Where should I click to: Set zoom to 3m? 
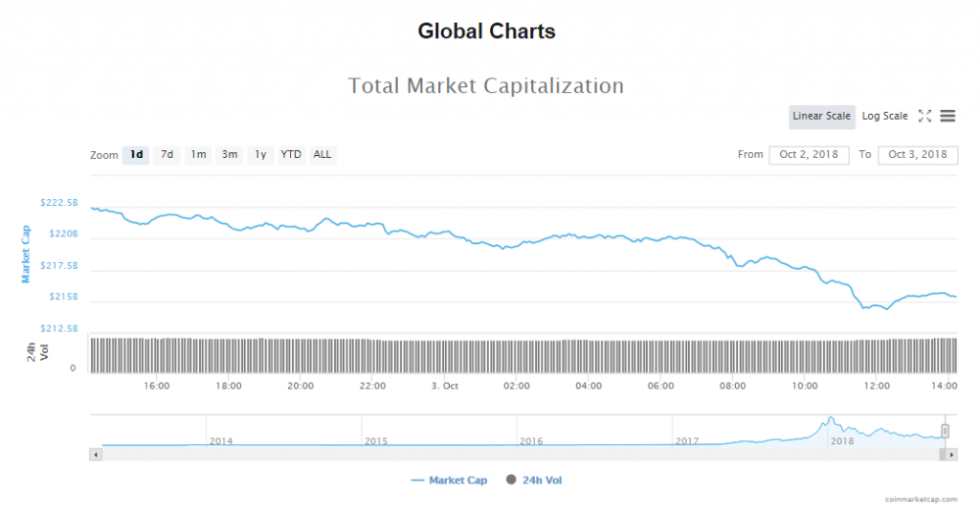click(230, 155)
